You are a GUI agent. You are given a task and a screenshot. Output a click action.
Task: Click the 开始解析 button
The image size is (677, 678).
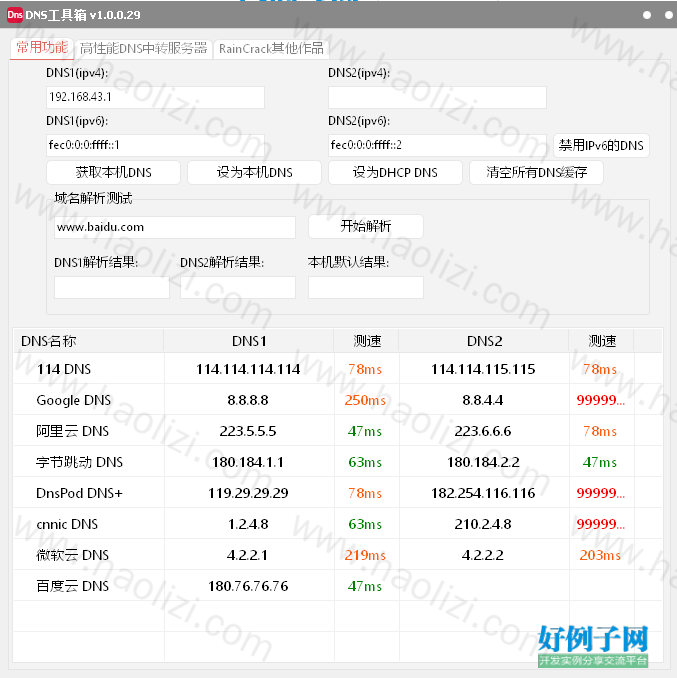(366, 226)
